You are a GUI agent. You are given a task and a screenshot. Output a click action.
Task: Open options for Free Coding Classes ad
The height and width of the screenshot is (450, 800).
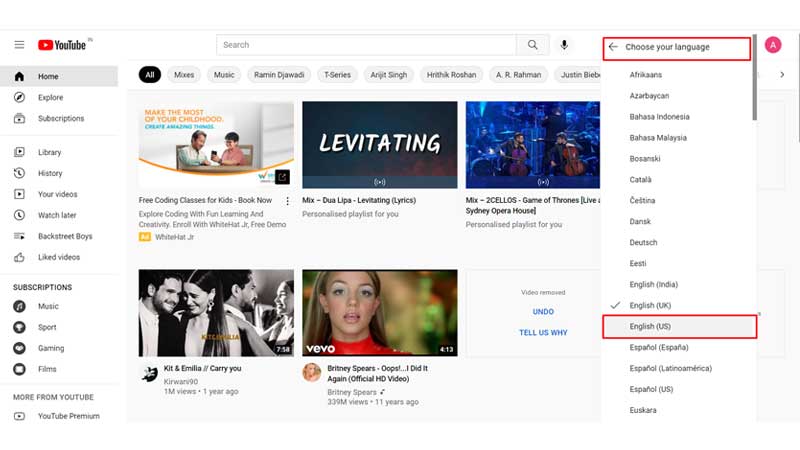287,201
